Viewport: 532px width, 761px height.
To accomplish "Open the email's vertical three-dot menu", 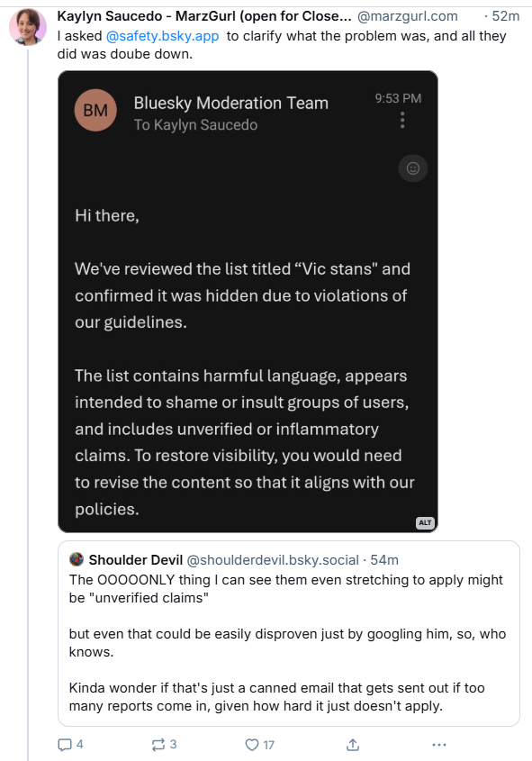I will 402,120.
